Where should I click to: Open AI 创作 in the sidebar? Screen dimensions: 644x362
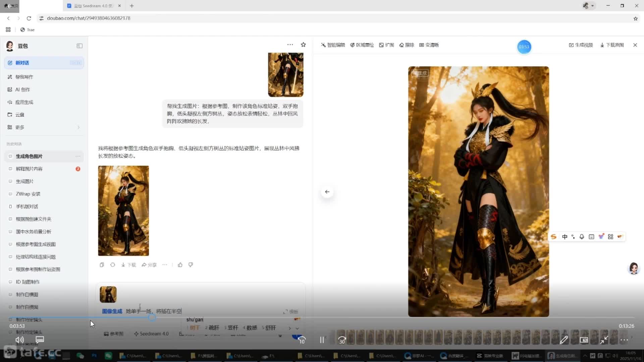pyautogui.click(x=22, y=89)
